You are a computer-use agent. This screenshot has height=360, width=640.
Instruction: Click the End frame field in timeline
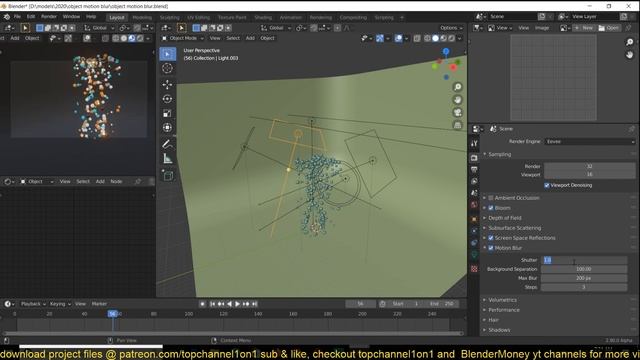coord(441,304)
